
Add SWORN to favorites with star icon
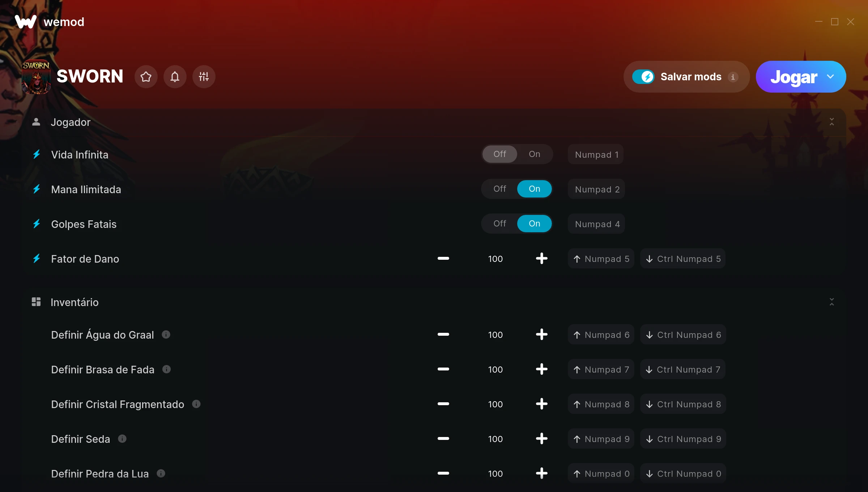point(146,77)
